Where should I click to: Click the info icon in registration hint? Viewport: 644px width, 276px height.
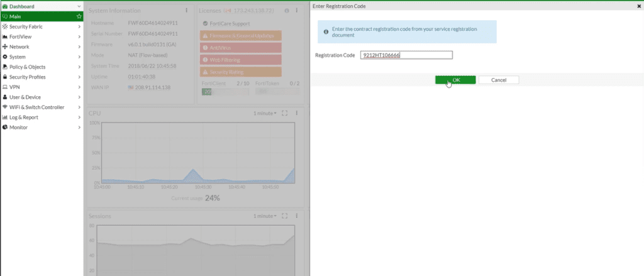326,31
